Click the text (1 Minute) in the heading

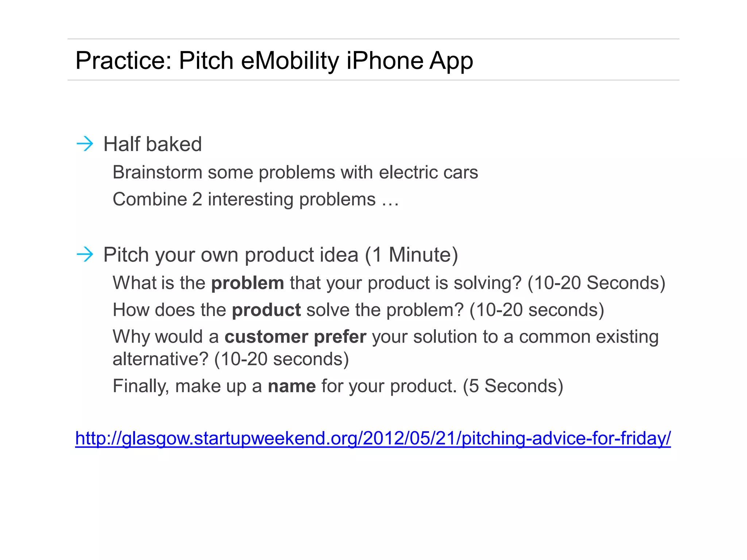click(x=411, y=254)
